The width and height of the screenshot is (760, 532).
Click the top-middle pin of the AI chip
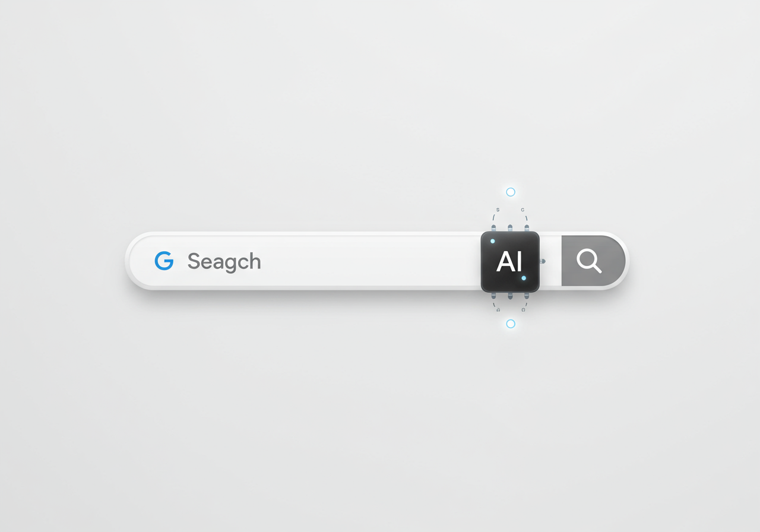[x=510, y=229]
